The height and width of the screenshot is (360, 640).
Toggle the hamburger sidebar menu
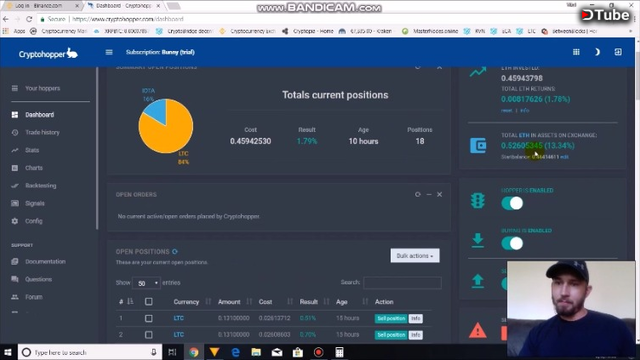point(109,52)
